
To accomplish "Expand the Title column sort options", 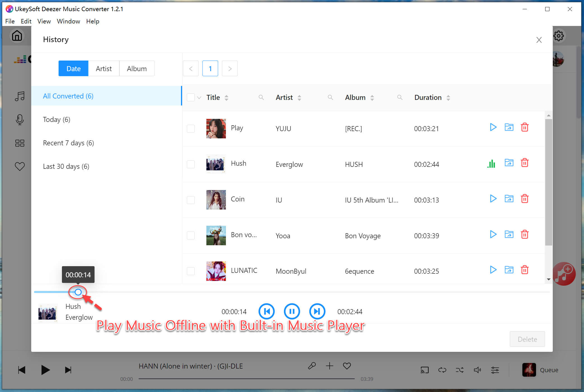I will pos(227,97).
